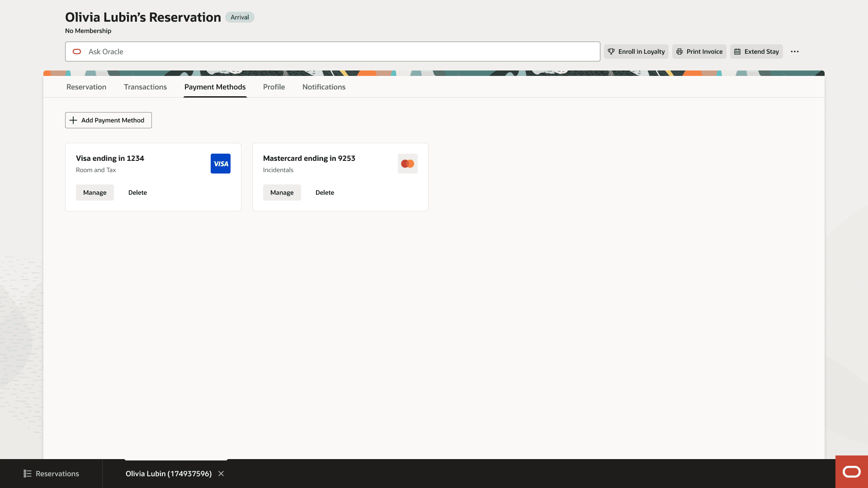Go to the Profile tab
868x488 pixels.
[x=274, y=87]
